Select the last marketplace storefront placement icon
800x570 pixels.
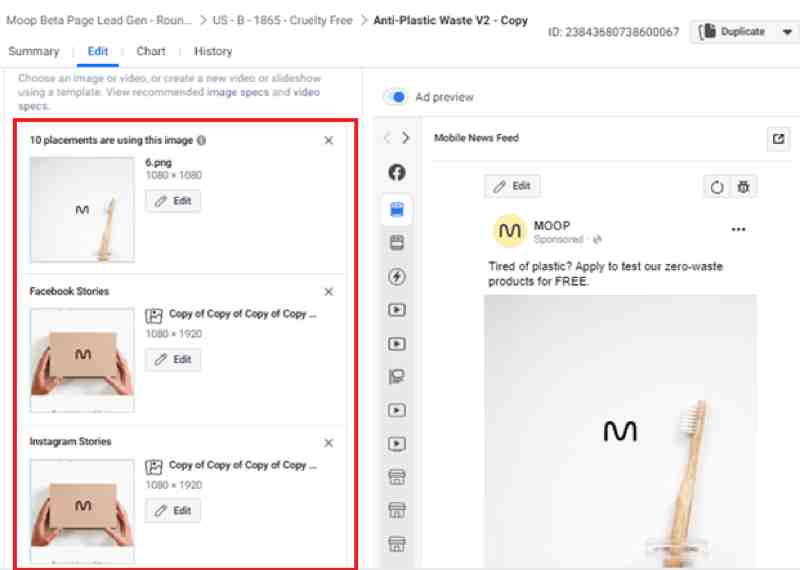pos(397,544)
